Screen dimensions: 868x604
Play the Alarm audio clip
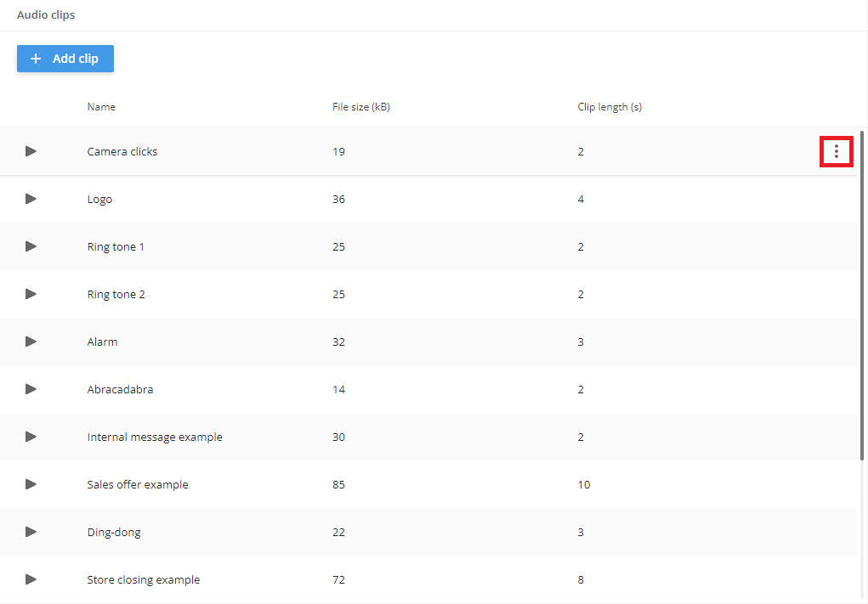[x=31, y=342]
